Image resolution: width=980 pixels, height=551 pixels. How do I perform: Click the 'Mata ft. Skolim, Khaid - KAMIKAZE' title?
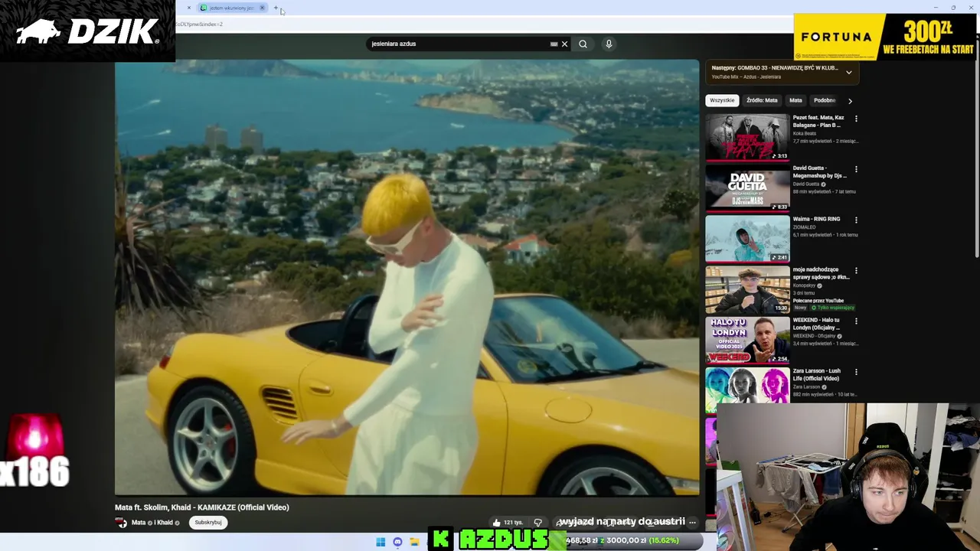pos(202,507)
